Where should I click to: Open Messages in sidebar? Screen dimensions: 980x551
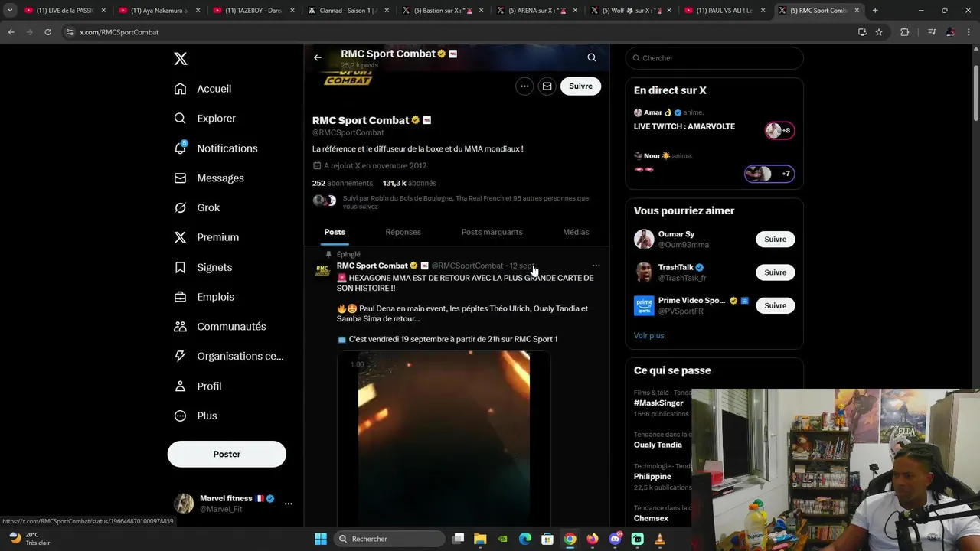click(209, 178)
